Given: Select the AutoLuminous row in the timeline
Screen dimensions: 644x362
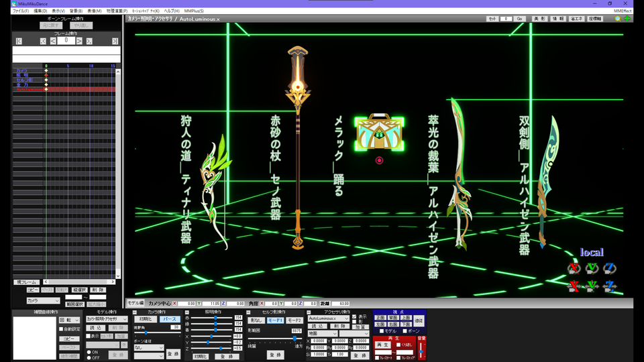Looking at the screenshot, I should pos(27,89).
